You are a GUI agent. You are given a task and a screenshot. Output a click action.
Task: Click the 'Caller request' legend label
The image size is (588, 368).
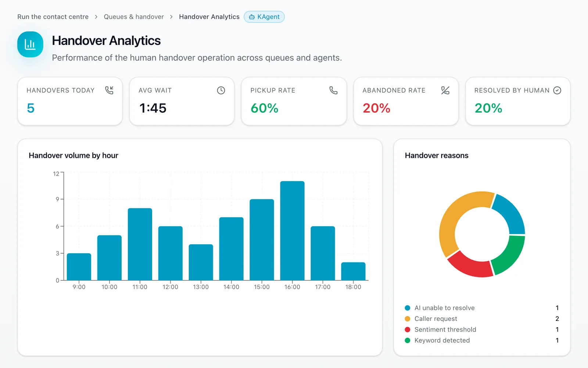pos(436,319)
